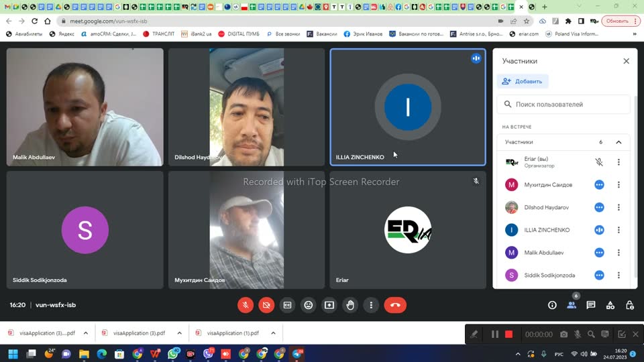
Task: Open the meeting chat icon
Action: click(590, 305)
